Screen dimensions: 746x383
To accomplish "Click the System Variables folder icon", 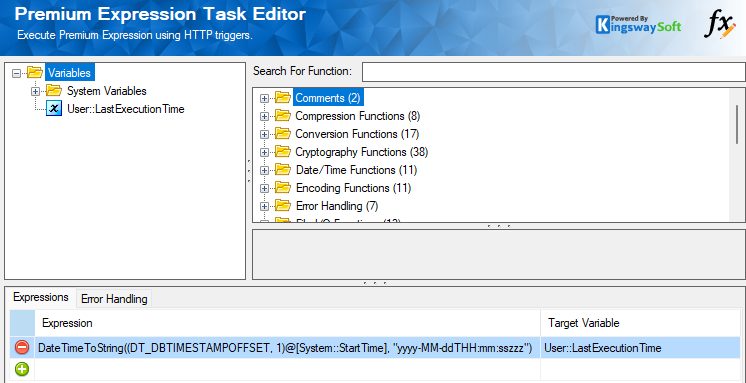I will [54, 90].
